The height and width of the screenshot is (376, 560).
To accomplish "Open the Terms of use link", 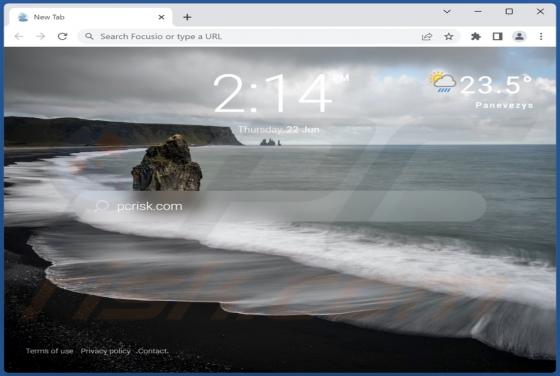I will pos(49,351).
